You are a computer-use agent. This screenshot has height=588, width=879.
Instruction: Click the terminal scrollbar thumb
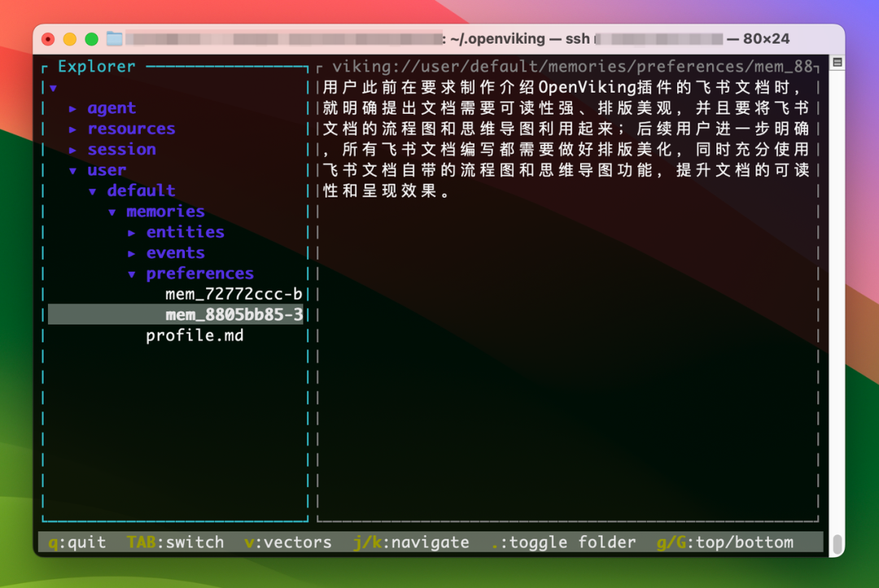click(837, 544)
